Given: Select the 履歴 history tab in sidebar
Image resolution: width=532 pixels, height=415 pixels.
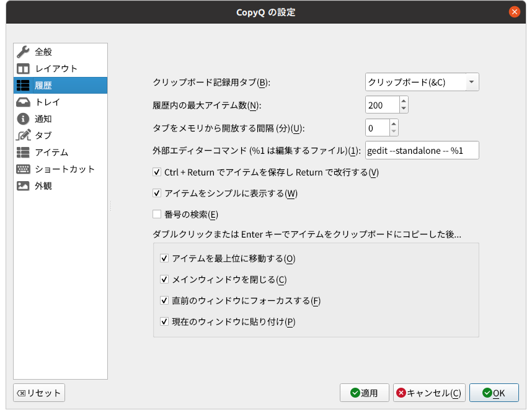Looking at the screenshot, I should point(60,85).
